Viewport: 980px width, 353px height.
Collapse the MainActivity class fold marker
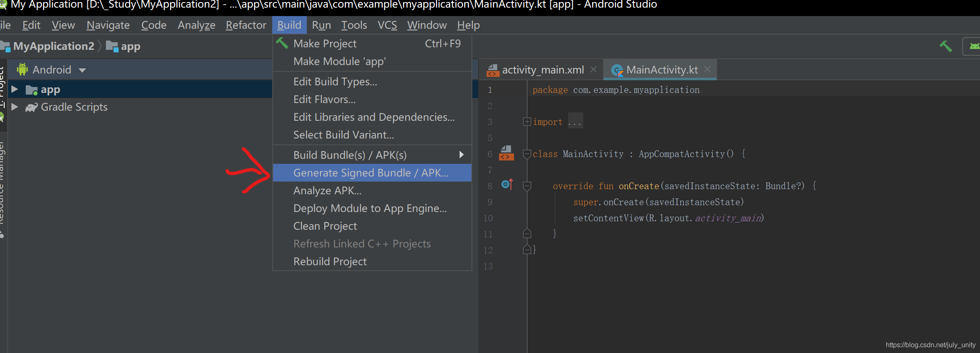527,154
